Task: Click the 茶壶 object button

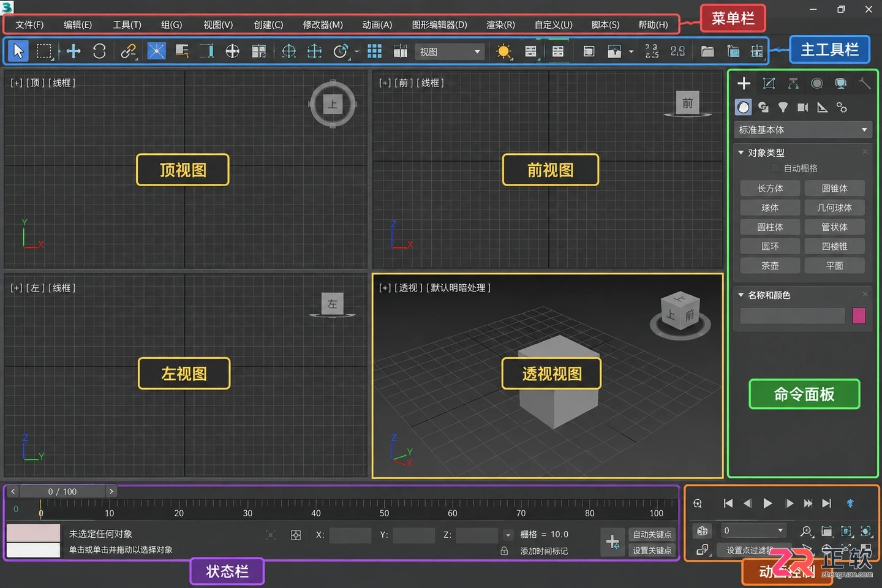Action: (770, 266)
